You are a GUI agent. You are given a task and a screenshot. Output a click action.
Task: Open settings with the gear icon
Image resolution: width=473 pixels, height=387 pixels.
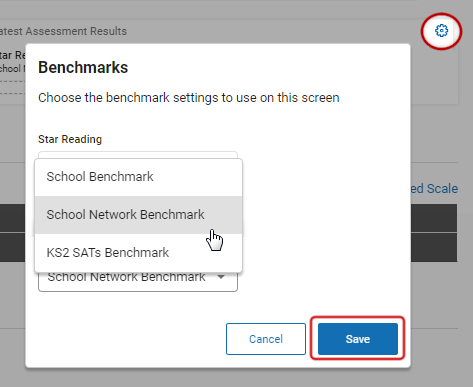point(441,31)
